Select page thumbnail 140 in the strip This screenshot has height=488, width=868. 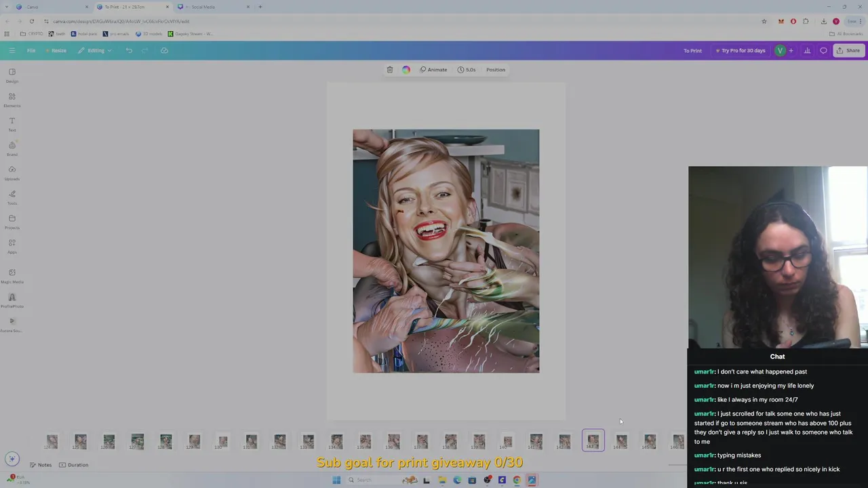(507, 442)
